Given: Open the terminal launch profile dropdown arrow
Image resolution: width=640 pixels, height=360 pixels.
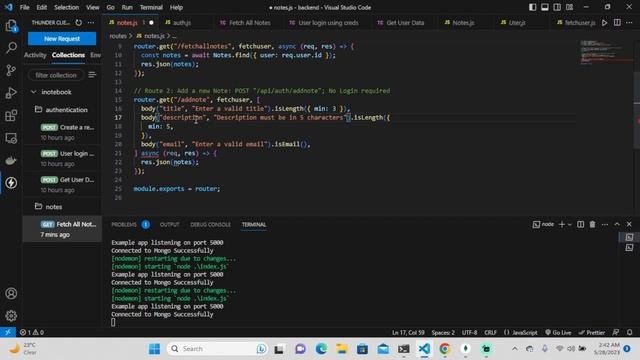Looking at the screenshot, I should [x=570, y=224].
